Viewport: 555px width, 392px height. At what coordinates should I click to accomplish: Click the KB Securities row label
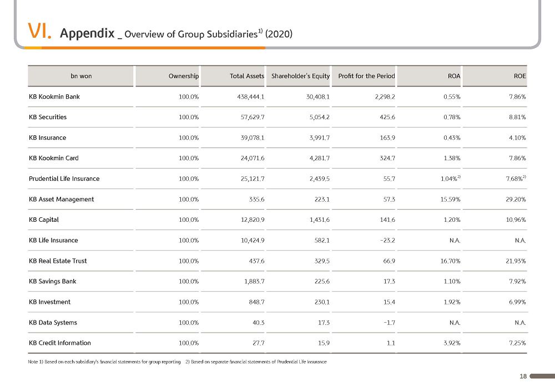(48, 117)
